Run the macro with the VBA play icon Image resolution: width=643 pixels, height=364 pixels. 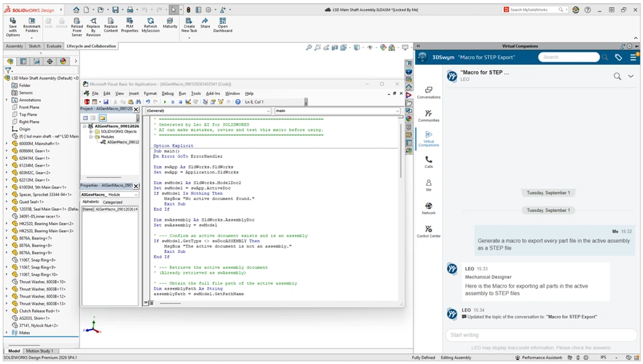point(165,102)
